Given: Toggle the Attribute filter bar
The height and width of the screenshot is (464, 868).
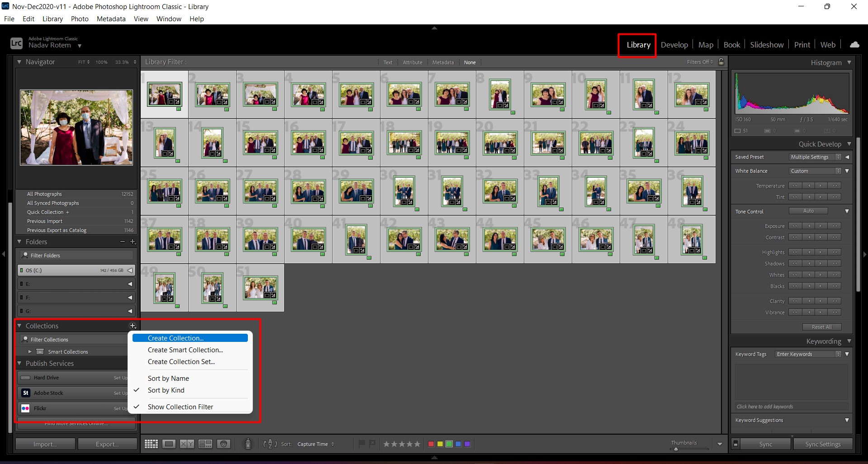Looking at the screenshot, I should pos(413,62).
